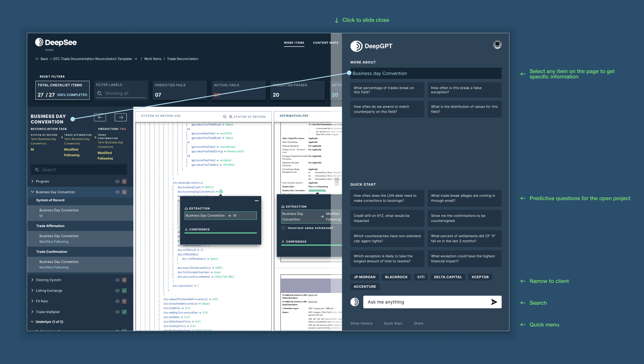Image resolution: width=644 pixels, height=364 pixels.
Task: Narrow to JP Morgan client
Action: click(365, 277)
